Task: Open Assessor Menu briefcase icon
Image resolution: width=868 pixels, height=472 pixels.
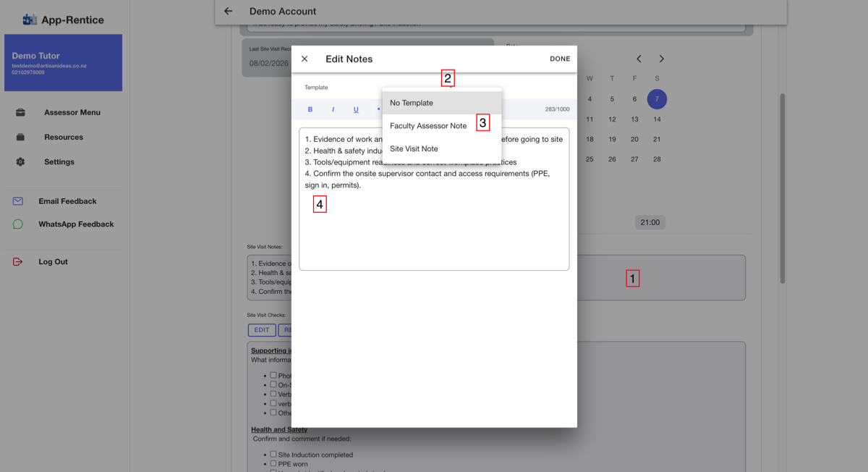Action: 20,112
